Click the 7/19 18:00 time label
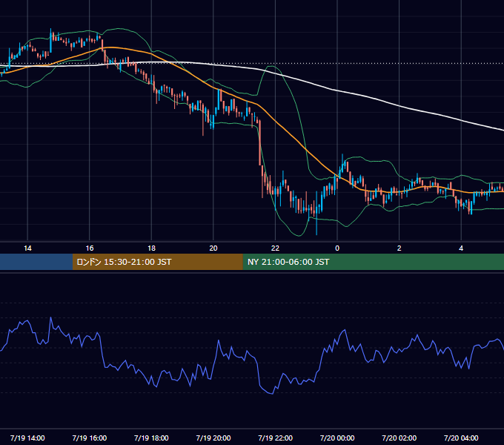The height and width of the screenshot is (445, 504). [151, 438]
